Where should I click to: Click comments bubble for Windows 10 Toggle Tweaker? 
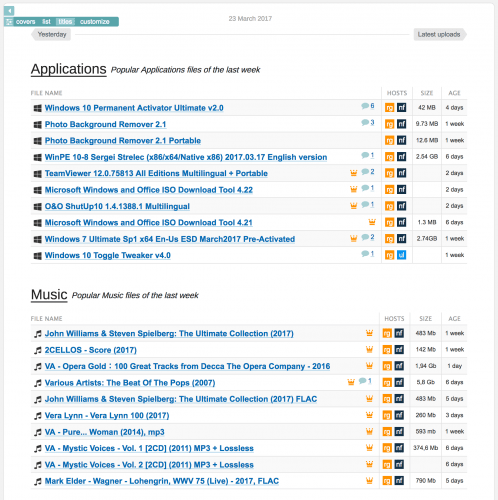point(368,254)
